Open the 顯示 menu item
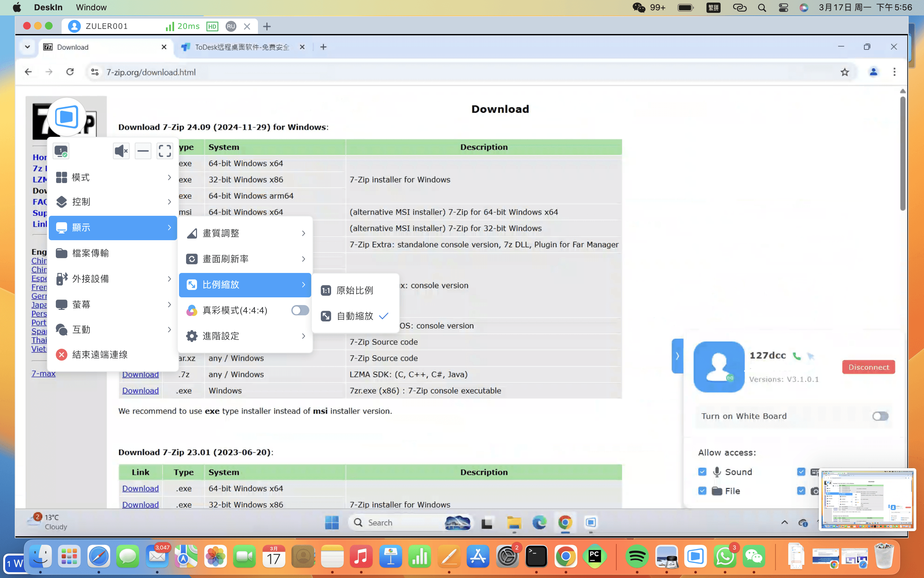This screenshot has height=578, width=924. click(113, 228)
